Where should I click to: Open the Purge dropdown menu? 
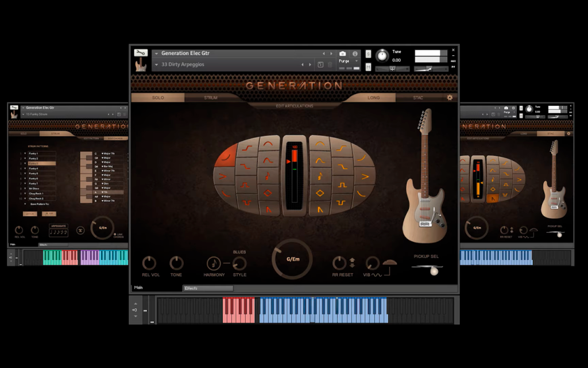[x=349, y=61]
